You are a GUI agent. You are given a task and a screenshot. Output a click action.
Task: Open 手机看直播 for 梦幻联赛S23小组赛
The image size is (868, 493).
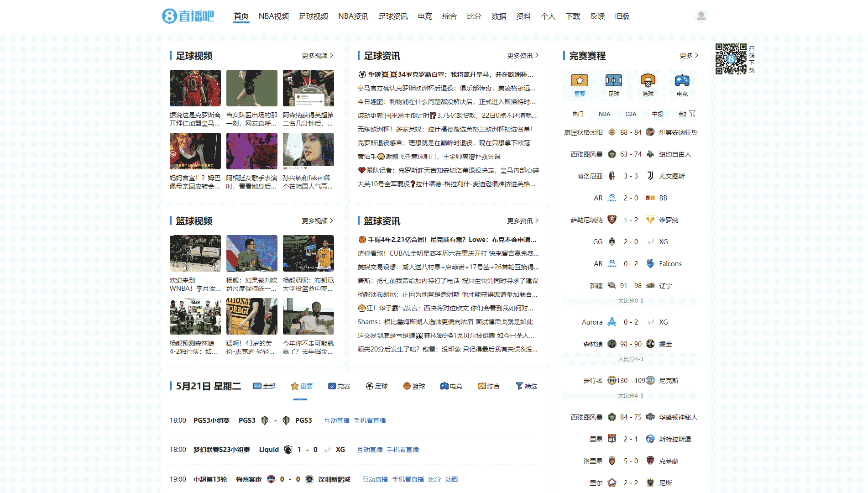403,450
